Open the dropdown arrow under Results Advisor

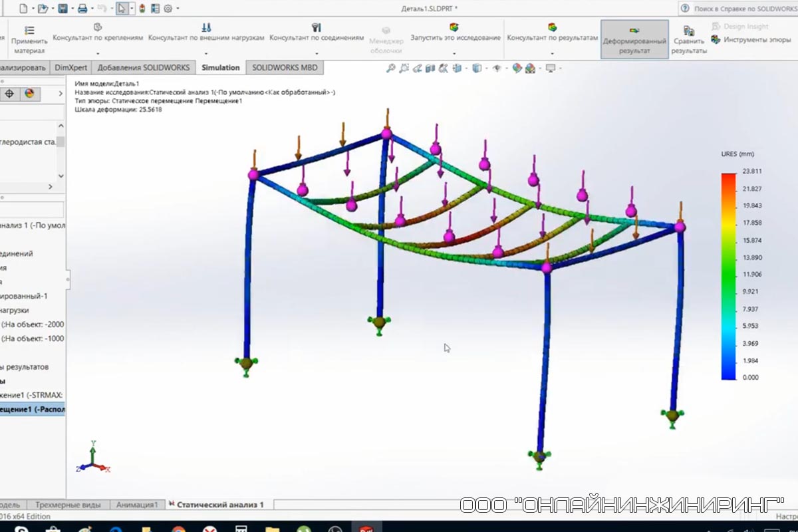coord(552,53)
